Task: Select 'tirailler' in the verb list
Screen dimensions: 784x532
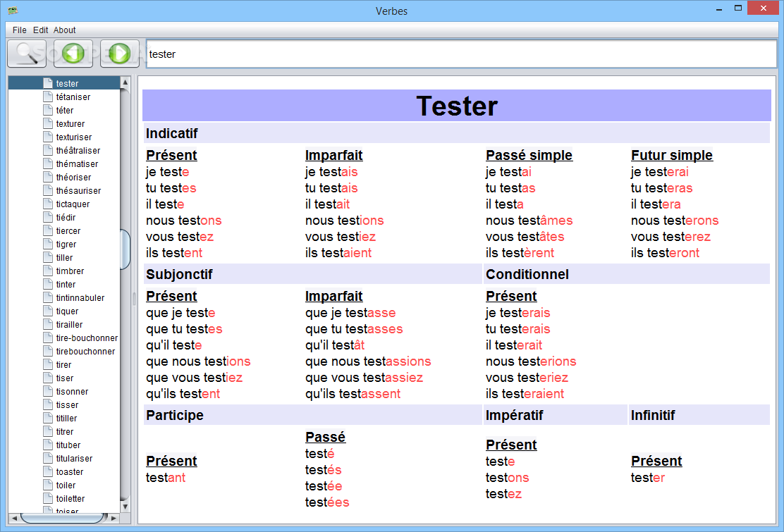Action: coord(69,325)
